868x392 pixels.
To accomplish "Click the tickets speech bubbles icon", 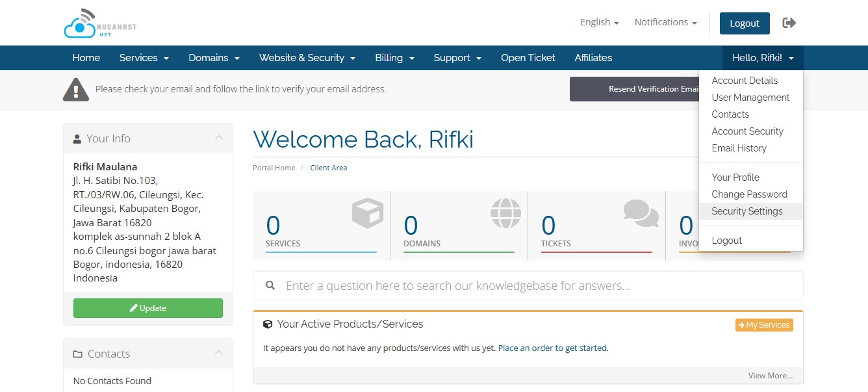I will (641, 213).
